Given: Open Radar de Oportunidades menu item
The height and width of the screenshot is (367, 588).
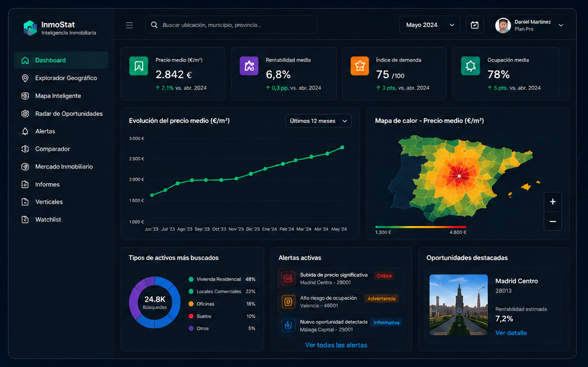Looking at the screenshot, I should pyautogui.click(x=61, y=113).
